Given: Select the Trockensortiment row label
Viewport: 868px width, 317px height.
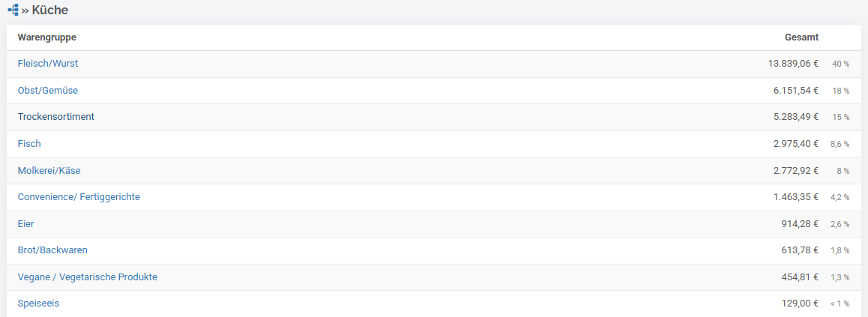Looking at the screenshot, I should 56,117.
